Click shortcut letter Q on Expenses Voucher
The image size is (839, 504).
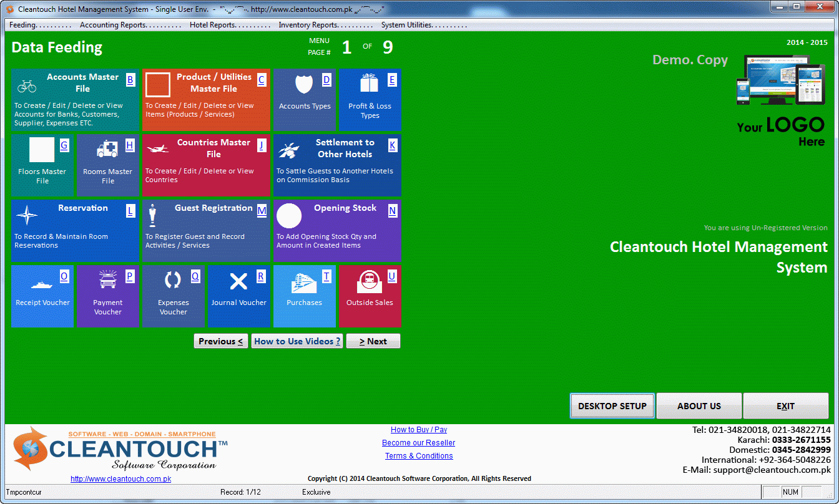(x=195, y=277)
